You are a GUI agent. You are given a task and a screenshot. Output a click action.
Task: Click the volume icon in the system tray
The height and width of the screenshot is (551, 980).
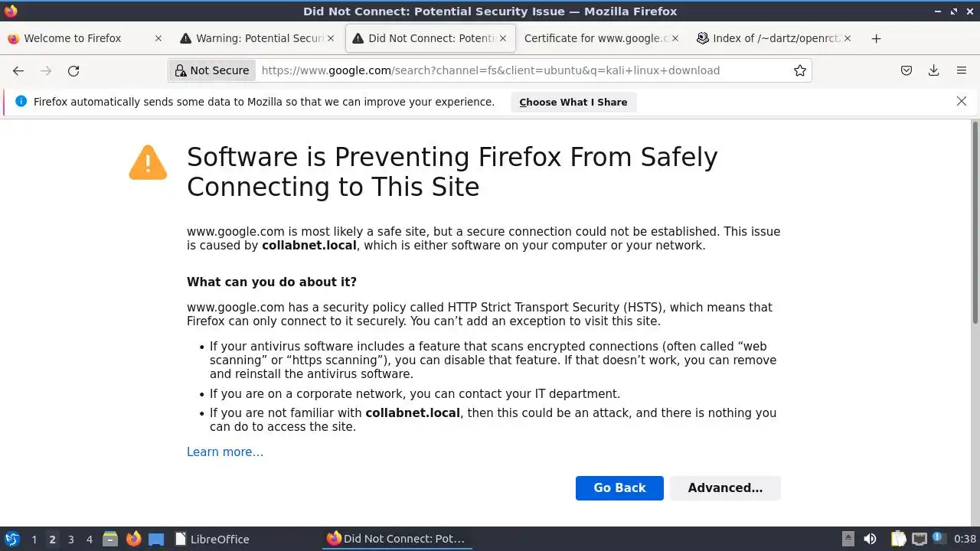[870, 539]
